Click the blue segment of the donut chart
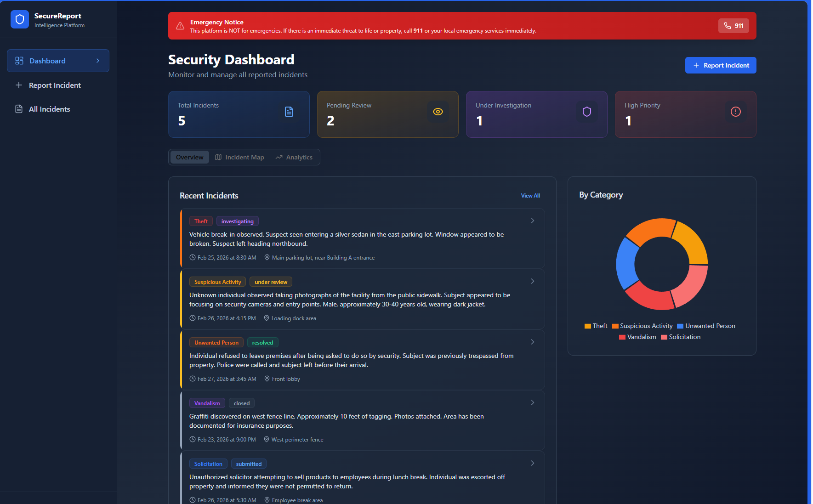The height and width of the screenshot is (504, 813). [626, 264]
